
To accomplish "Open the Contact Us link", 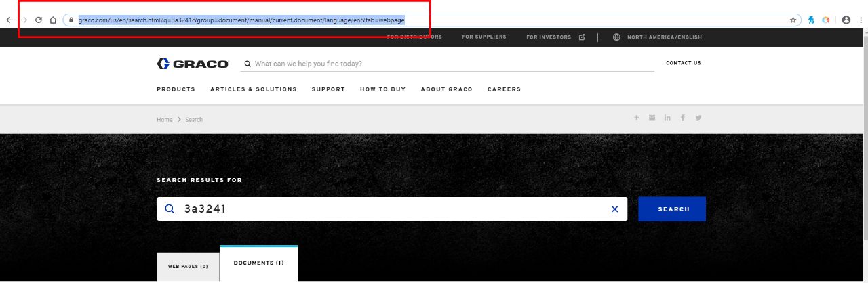I will pos(684,63).
